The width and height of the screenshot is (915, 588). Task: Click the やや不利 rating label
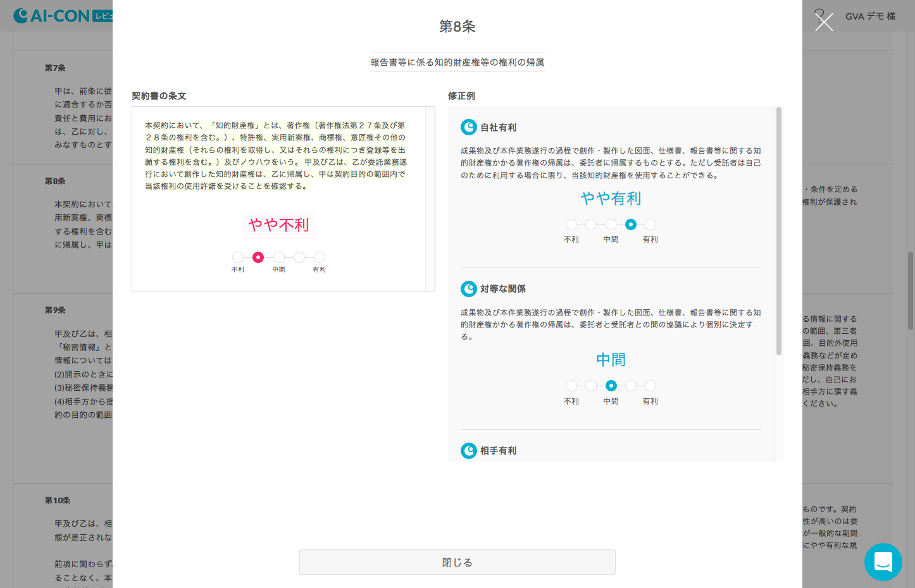[x=278, y=224]
